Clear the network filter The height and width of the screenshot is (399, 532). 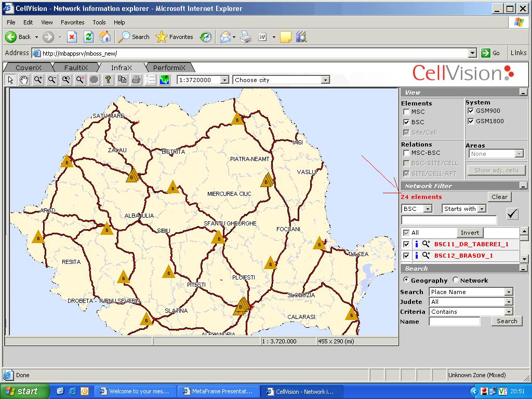499,197
